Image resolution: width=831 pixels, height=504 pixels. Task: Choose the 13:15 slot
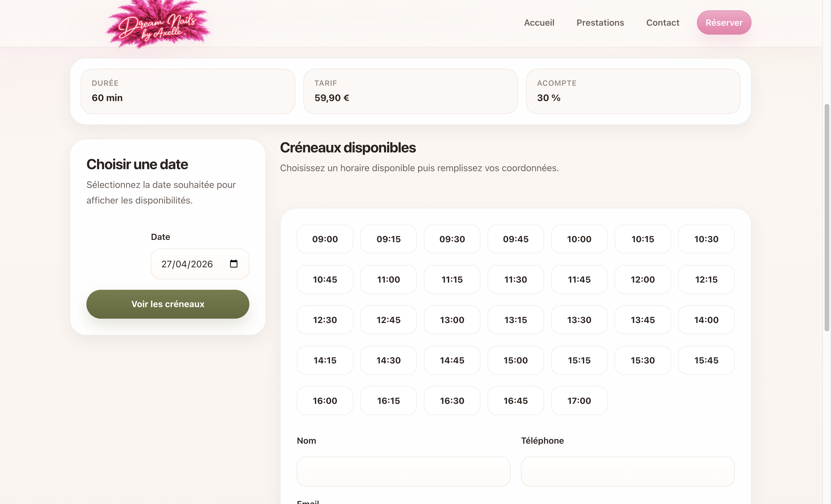tap(516, 320)
